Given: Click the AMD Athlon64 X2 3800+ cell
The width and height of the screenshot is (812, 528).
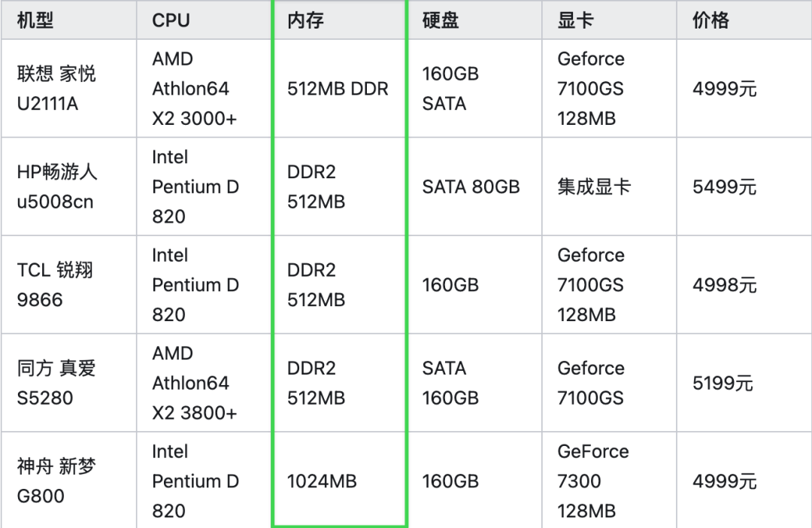Looking at the screenshot, I should (x=195, y=383).
